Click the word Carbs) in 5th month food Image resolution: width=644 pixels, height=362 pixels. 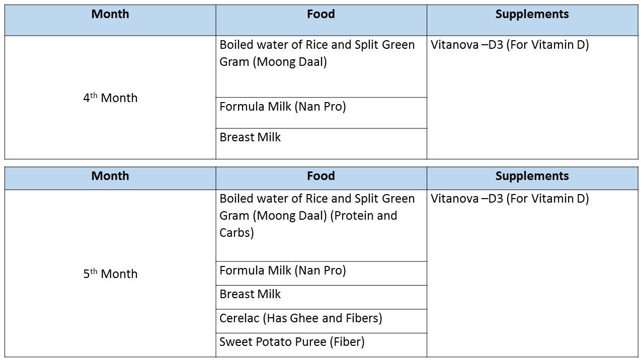point(236,233)
